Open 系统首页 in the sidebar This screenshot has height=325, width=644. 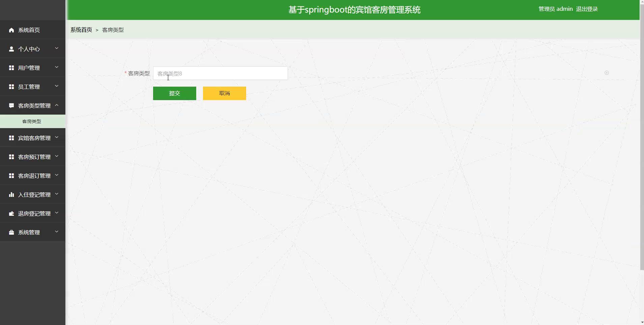(x=33, y=30)
